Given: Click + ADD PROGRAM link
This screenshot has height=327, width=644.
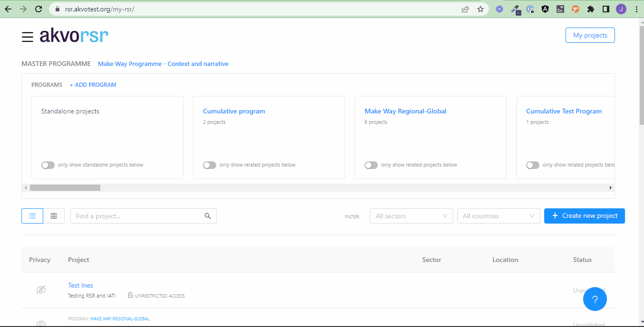Looking at the screenshot, I should (x=93, y=85).
